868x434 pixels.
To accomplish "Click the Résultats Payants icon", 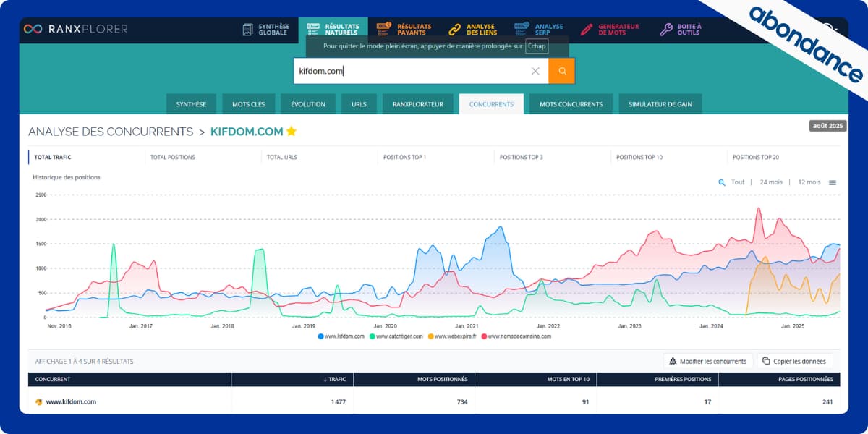I will point(383,30).
